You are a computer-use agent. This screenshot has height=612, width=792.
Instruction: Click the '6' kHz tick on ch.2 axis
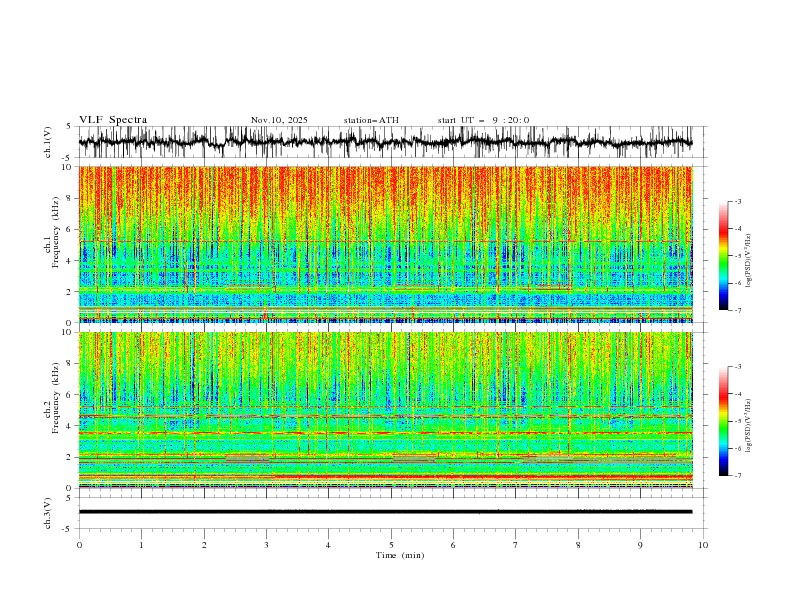[x=70, y=394]
